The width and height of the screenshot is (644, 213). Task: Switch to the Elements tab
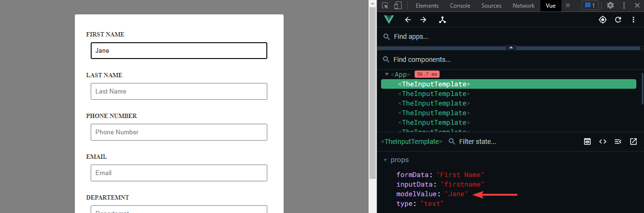point(427,6)
